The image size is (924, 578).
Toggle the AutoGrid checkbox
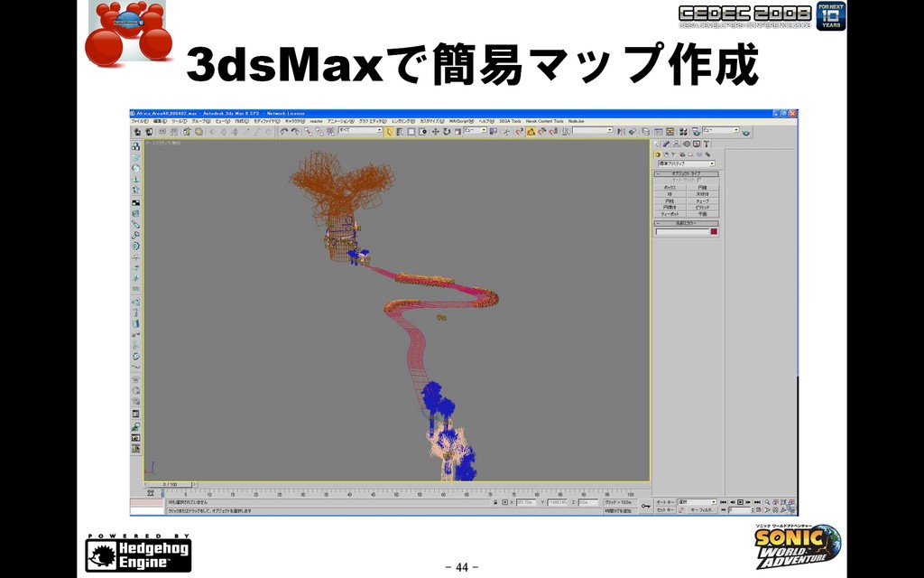point(699,181)
